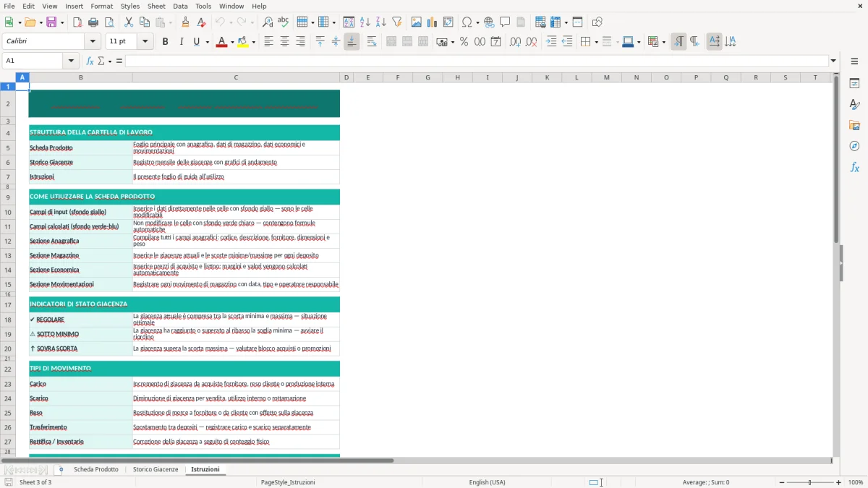Toggle Align Right
Image resolution: width=868 pixels, height=488 pixels.
(300, 42)
